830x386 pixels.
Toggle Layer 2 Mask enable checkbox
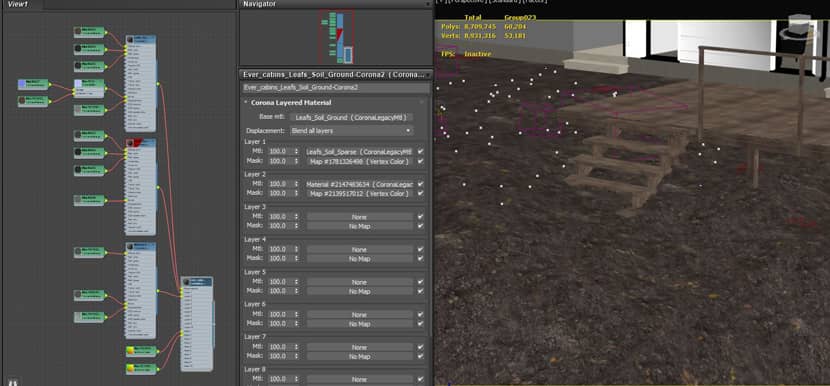[x=420, y=194]
